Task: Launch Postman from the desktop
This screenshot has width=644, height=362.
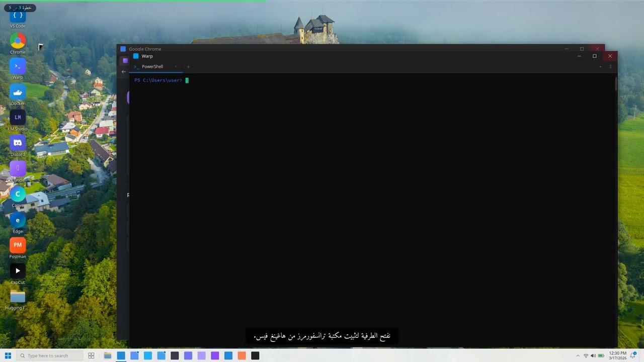Action: coord(18,248)
